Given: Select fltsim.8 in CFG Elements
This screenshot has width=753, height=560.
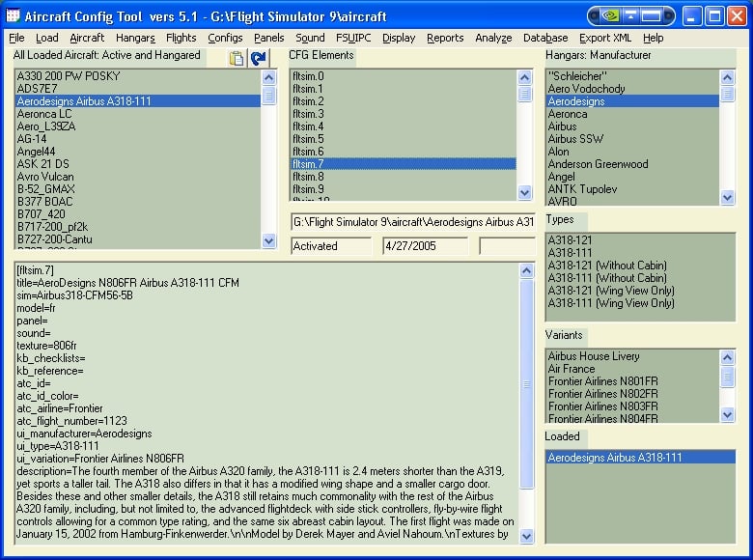Looking at the screenshot, I should point(308,177).
